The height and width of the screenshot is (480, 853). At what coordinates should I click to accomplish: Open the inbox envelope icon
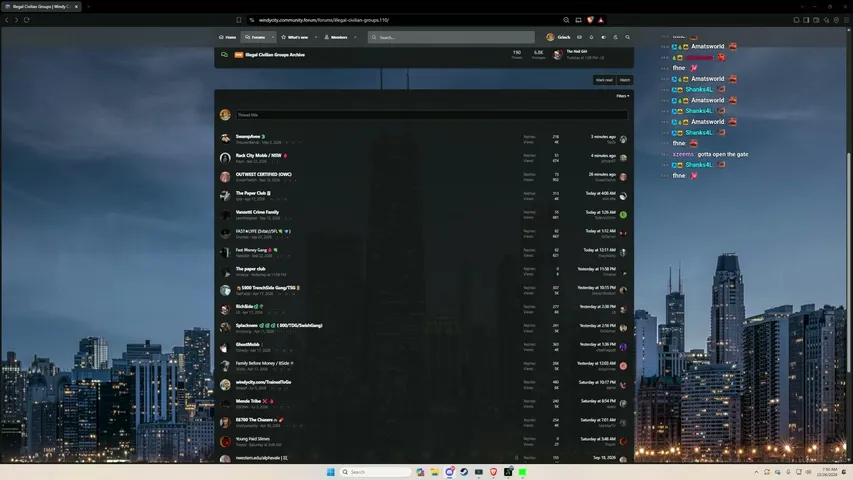coord(579,37)
